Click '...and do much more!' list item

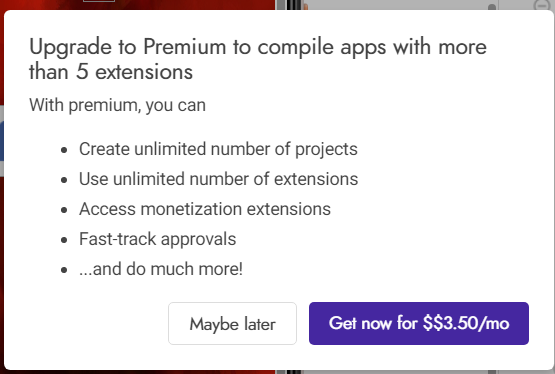161,269
